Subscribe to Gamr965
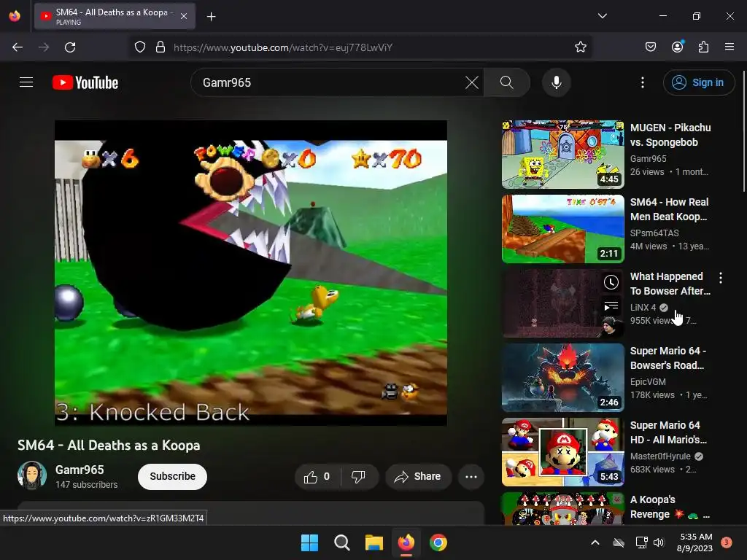The width and height of the screenshot is (747, 560). [x=172, y=477]
